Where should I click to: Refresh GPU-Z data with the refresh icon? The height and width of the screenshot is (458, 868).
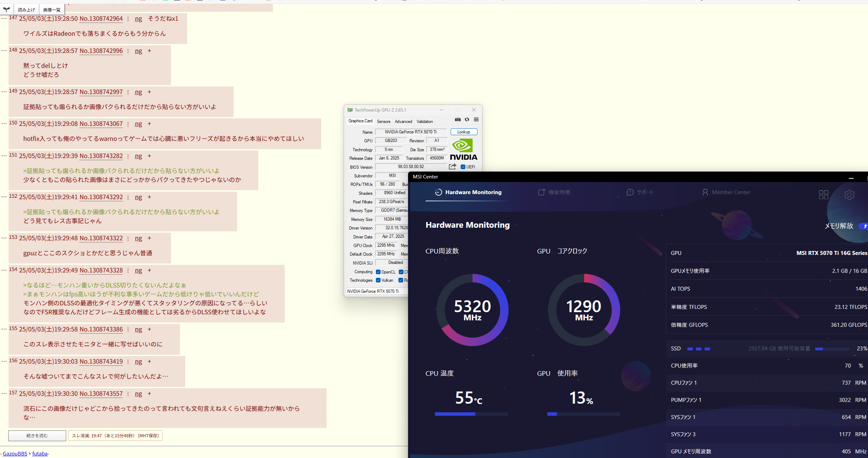(x=467, y=120)
